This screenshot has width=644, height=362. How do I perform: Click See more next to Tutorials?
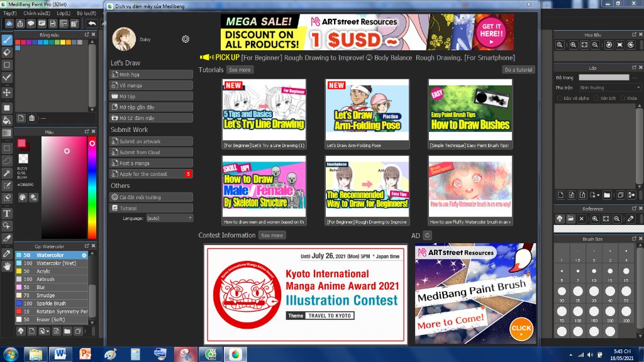[240, 70]
